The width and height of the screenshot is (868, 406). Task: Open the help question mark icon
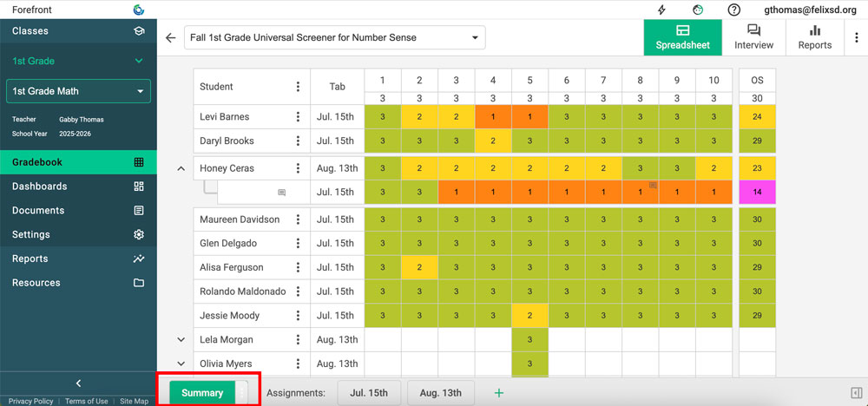pos(734,10)
